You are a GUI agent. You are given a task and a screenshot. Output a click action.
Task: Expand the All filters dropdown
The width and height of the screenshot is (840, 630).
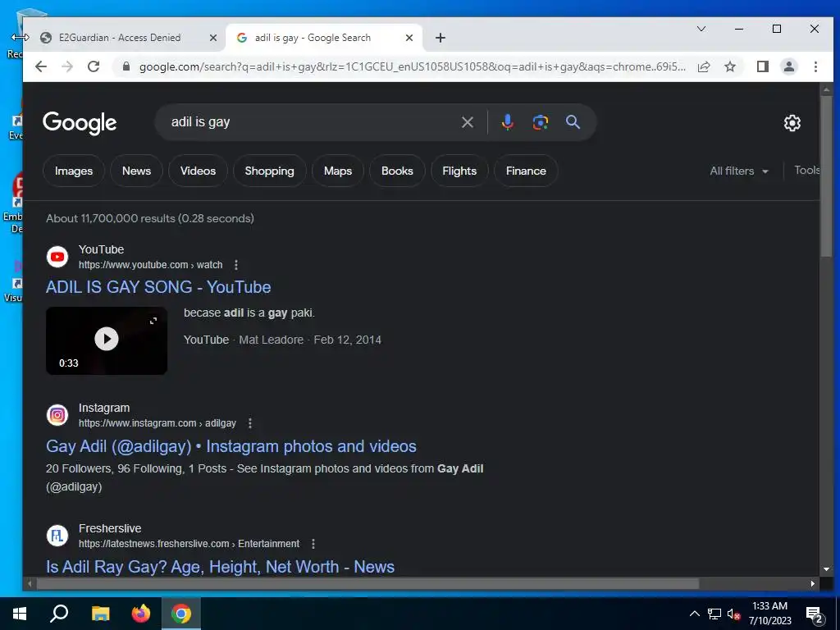pos(739,171)
